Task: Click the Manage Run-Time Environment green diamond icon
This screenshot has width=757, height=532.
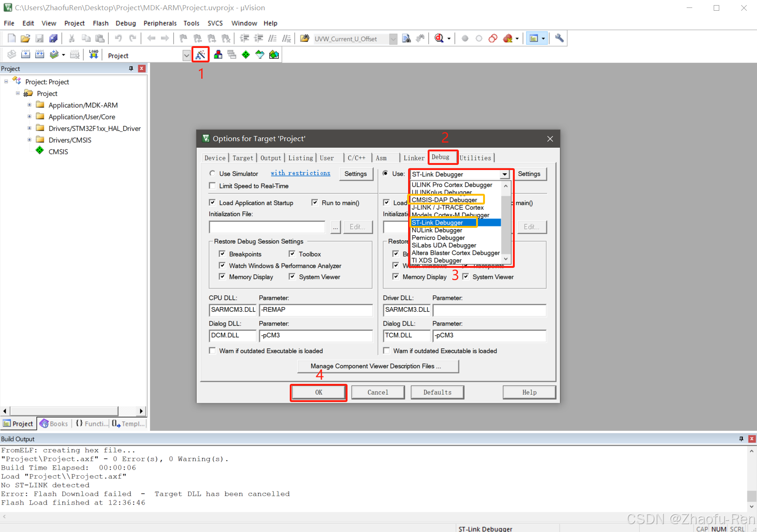Action: (x=246, y=55)
